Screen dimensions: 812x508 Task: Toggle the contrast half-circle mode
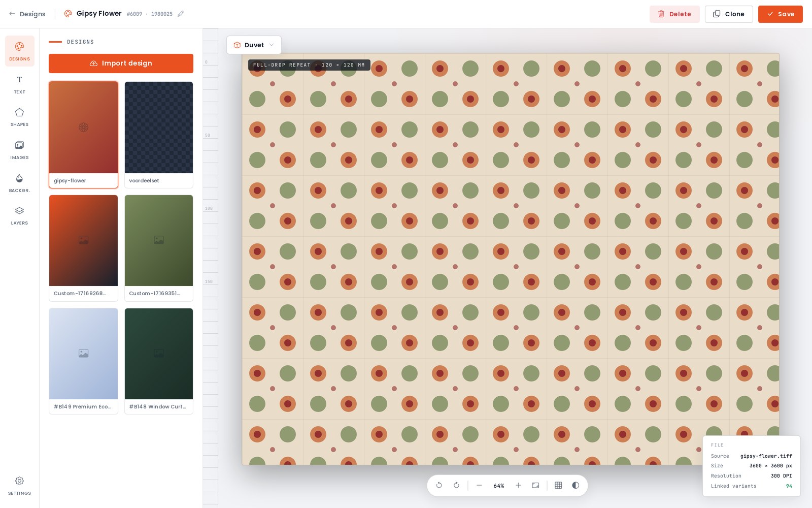576,486
